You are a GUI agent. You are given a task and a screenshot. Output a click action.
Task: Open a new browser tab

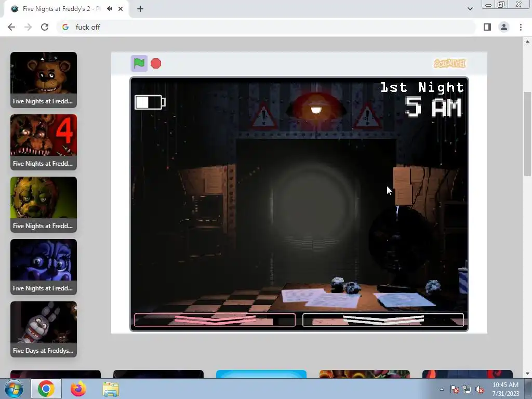[140, 9]
